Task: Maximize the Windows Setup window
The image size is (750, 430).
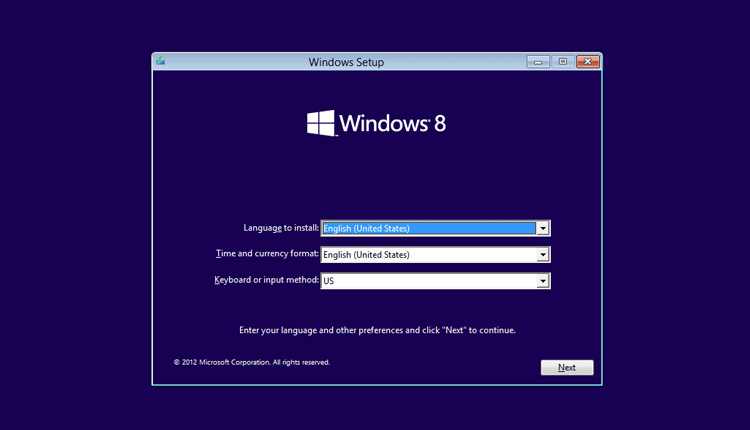Action: [x=562, y=62]
